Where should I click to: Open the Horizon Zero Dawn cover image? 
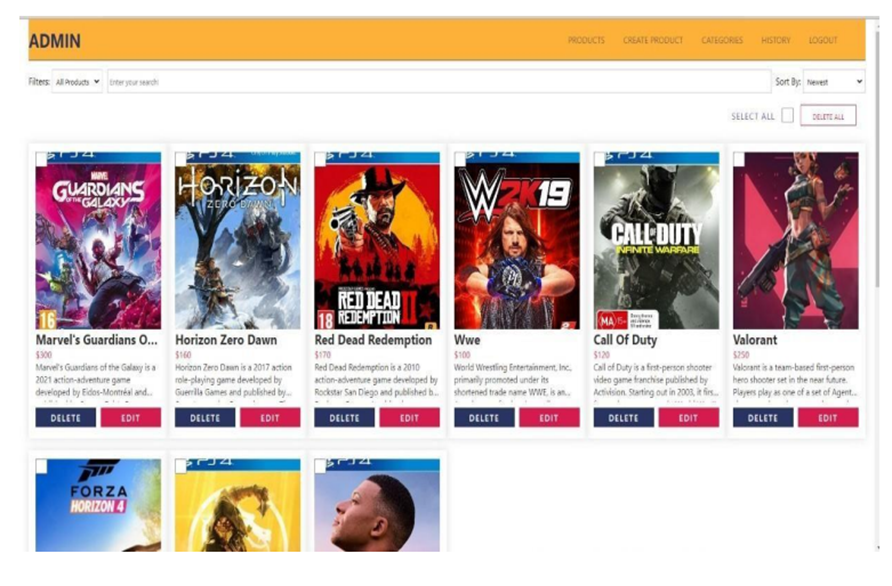tap(238, 241)
